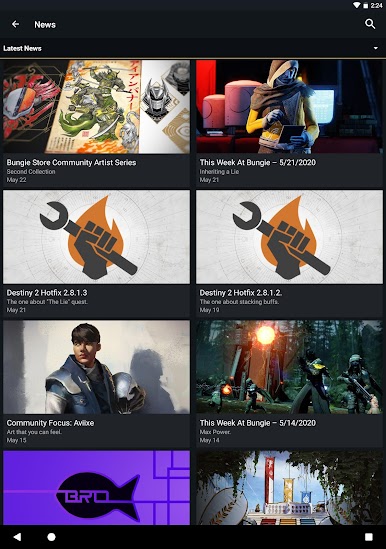
Task: Tap the News page title
Action: tap(45, 25)
